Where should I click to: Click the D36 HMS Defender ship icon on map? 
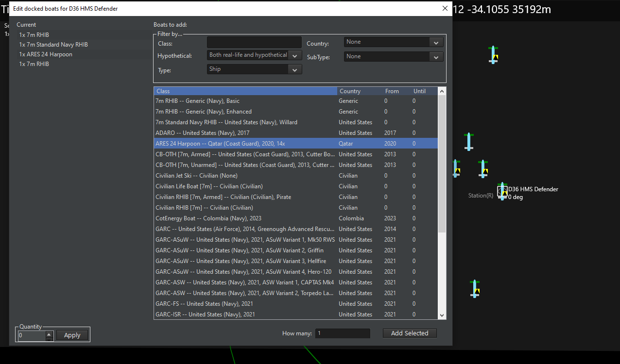[x=502, y=192]
